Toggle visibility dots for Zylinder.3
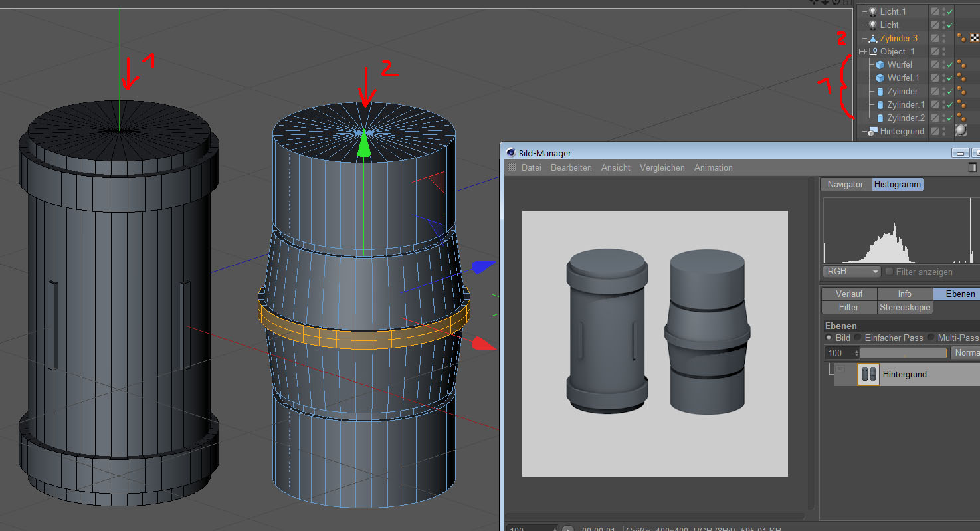980x531 pixels. (x=943, y=39)
